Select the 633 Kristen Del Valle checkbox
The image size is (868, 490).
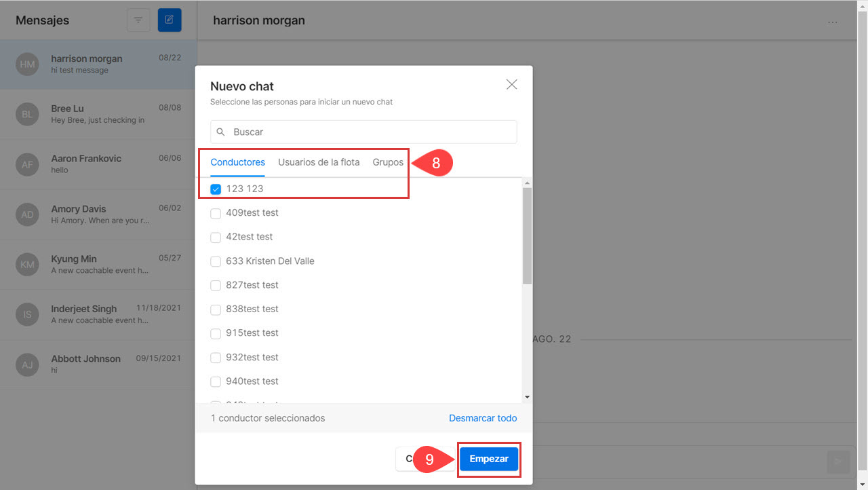[216, 261]
